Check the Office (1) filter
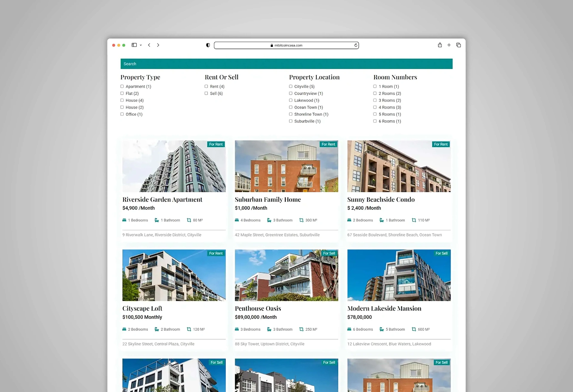The image size is (573, 392). (x=122, y=114)
